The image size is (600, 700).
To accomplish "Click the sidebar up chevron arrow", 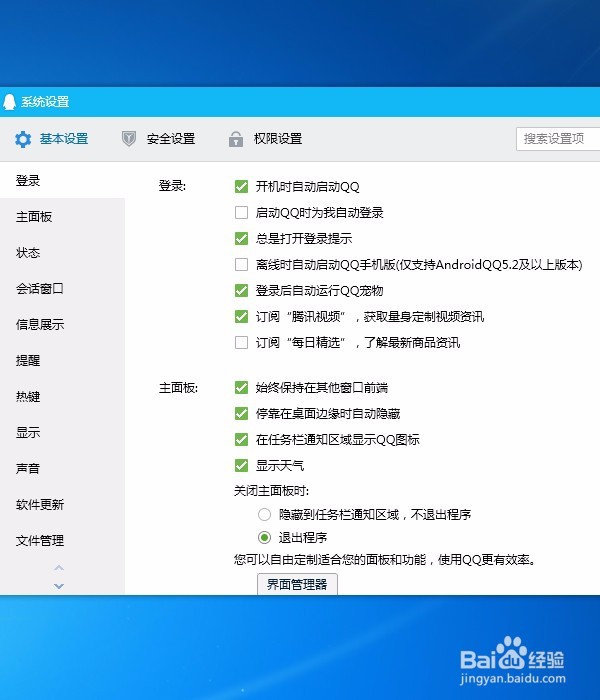I will pos(59,568).
